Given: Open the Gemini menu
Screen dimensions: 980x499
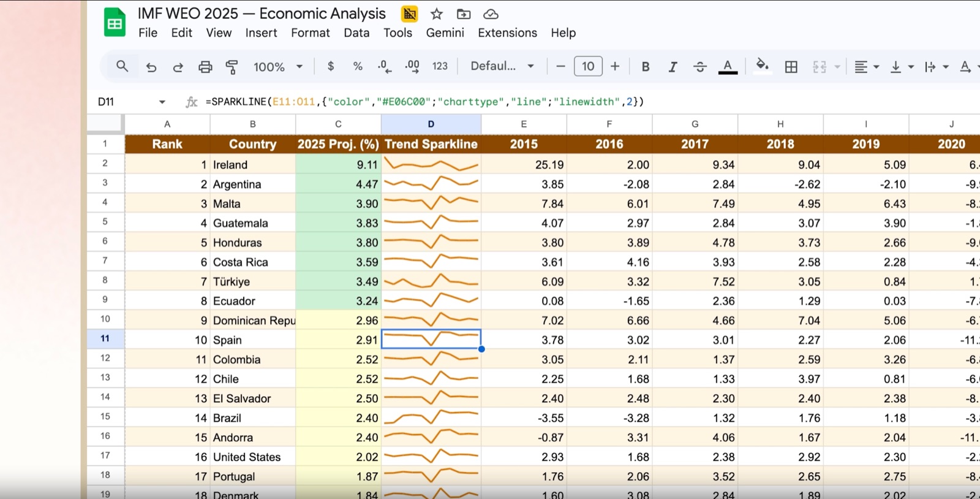Looking at the screenshot, I should point(445,33).
